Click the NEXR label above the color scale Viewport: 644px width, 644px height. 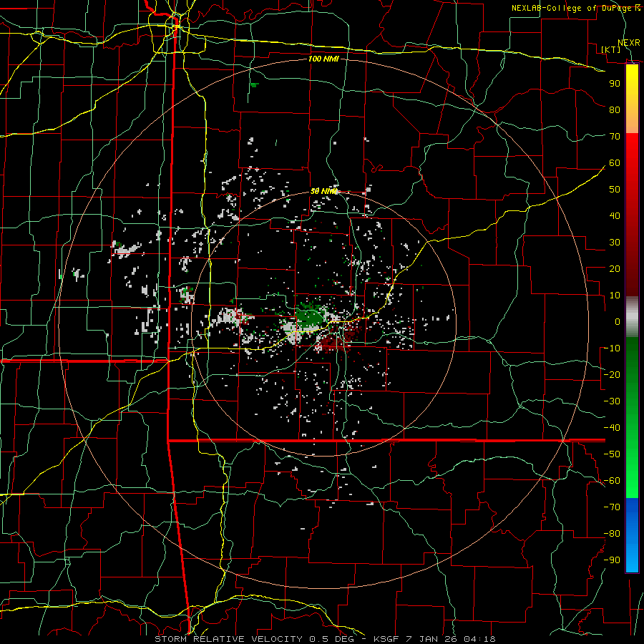click(629, 43)
